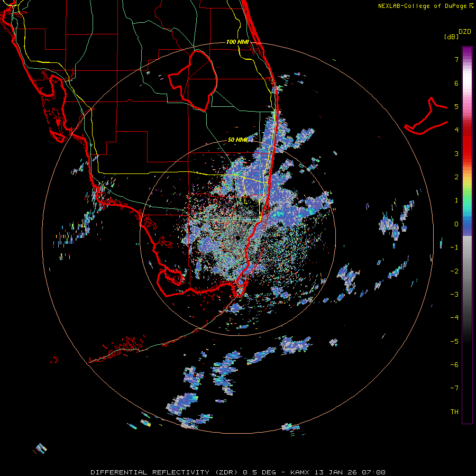Image resolution: width=476 pixels, height=476 pixels.
Task: Click the 7 dB value on color scale
Action: (x=456, y=59)
